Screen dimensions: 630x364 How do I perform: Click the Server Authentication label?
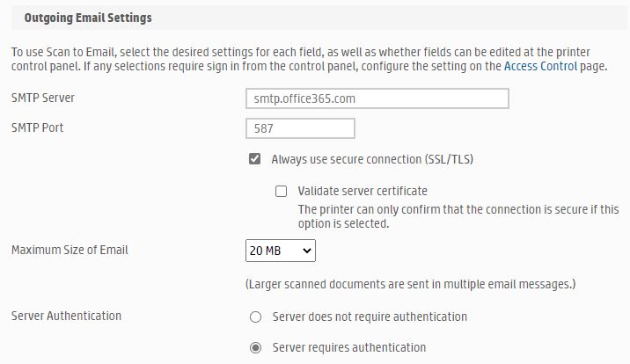point(66,316)
